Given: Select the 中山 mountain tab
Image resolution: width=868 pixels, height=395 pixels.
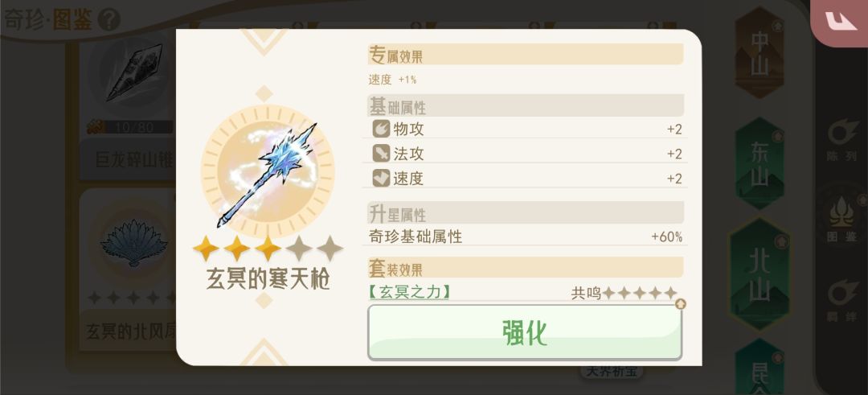Looking at the screenshot, I should (x=759, y=53).
